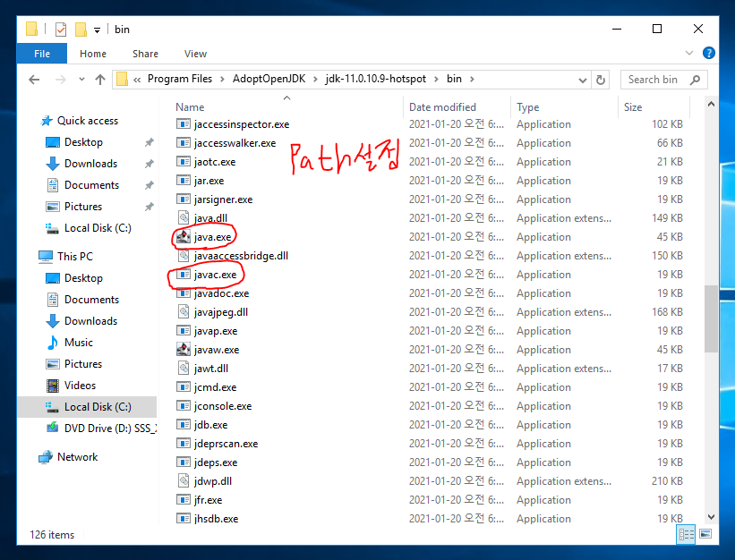This screenshot has height=560, width=735.
Task: Unpin Downloads from Quick access
Action: pos(150,164)
